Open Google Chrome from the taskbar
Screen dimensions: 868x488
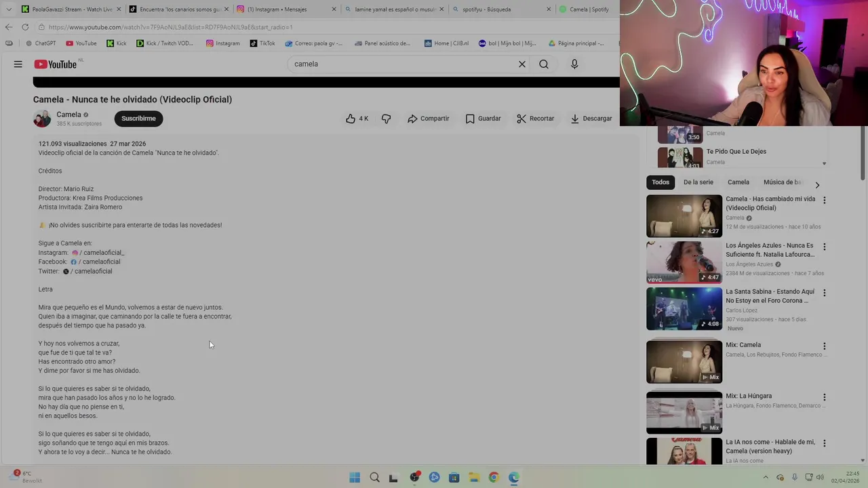(494, 477)
